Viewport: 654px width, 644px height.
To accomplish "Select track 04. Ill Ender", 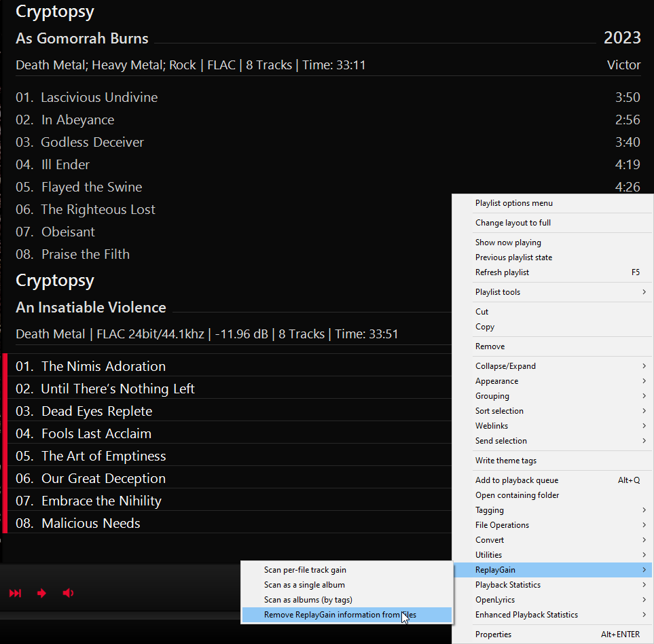I will [x=328, y=165].
